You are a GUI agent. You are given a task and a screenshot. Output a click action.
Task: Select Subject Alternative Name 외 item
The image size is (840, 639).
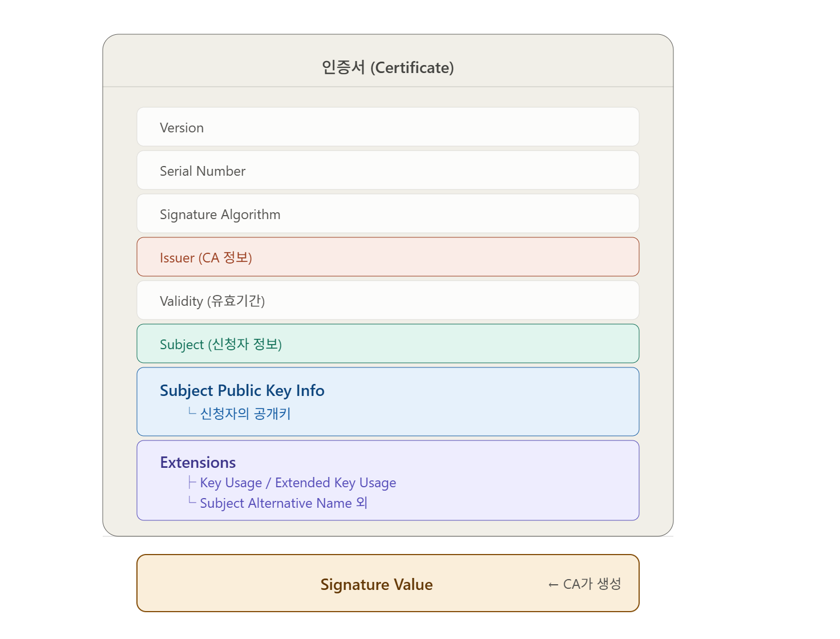click(x=284, y=503)
